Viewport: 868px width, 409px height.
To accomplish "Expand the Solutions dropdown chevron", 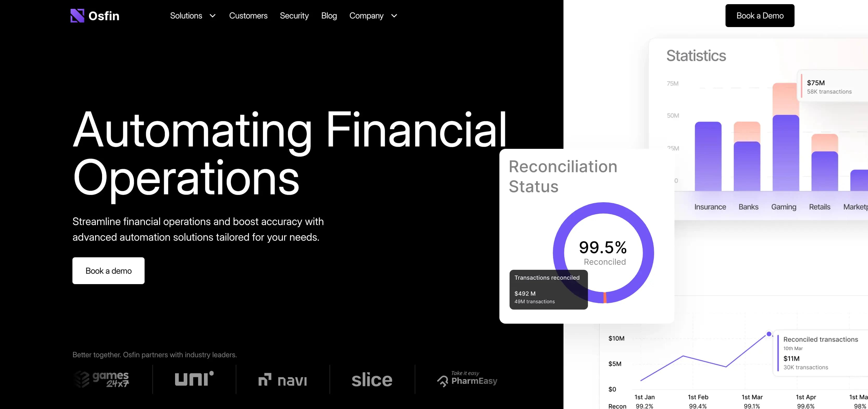I will point(213,16).
